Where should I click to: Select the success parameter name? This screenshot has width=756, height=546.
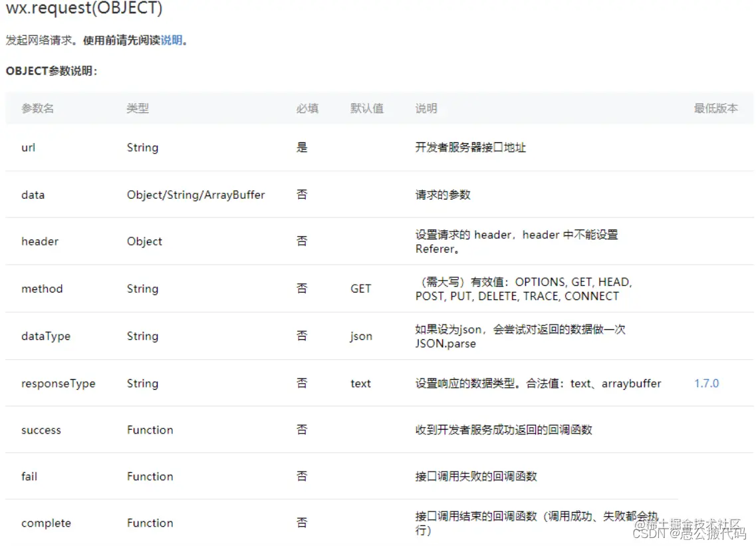click(x=41, y=430)
